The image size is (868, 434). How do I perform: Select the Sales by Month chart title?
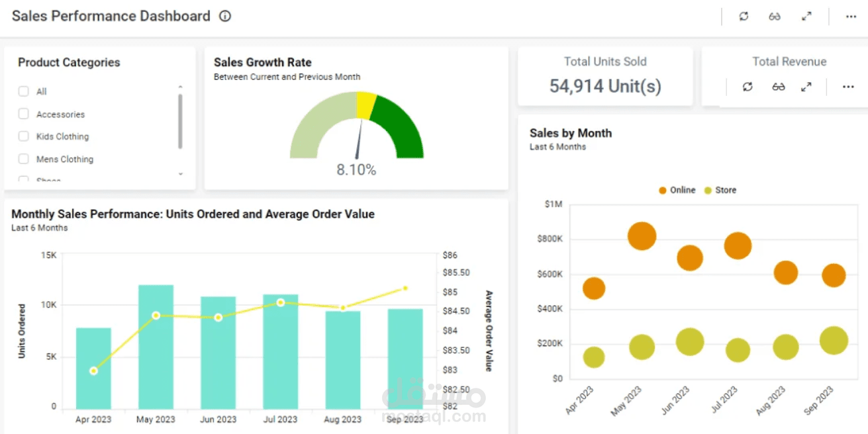point(571,133)
